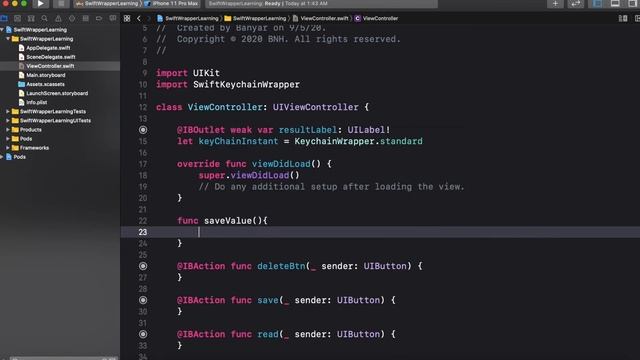This screenshot has height=360, width=640.
Task: Open the SwiftWrapperLearning scheme selector
Action: tap(107, 3)
